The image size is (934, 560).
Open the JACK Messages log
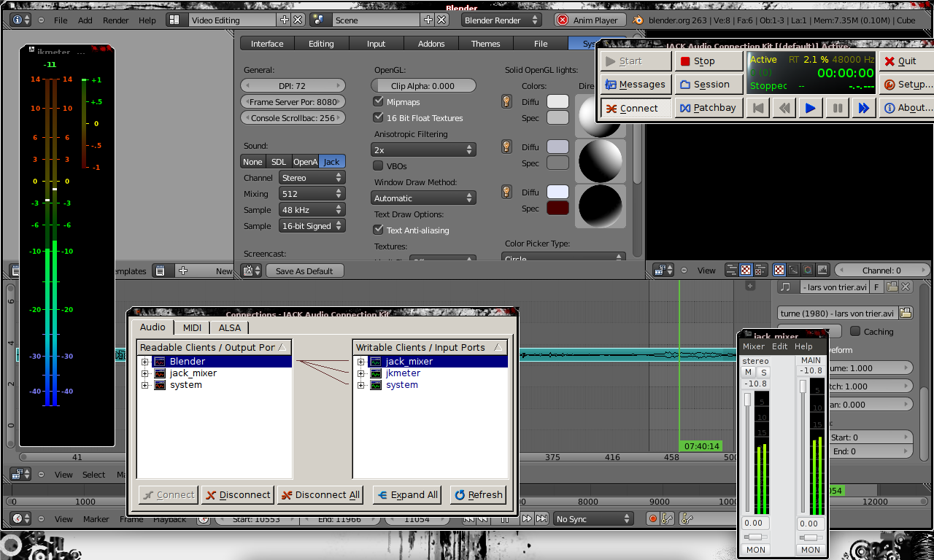tap(636, 85)
